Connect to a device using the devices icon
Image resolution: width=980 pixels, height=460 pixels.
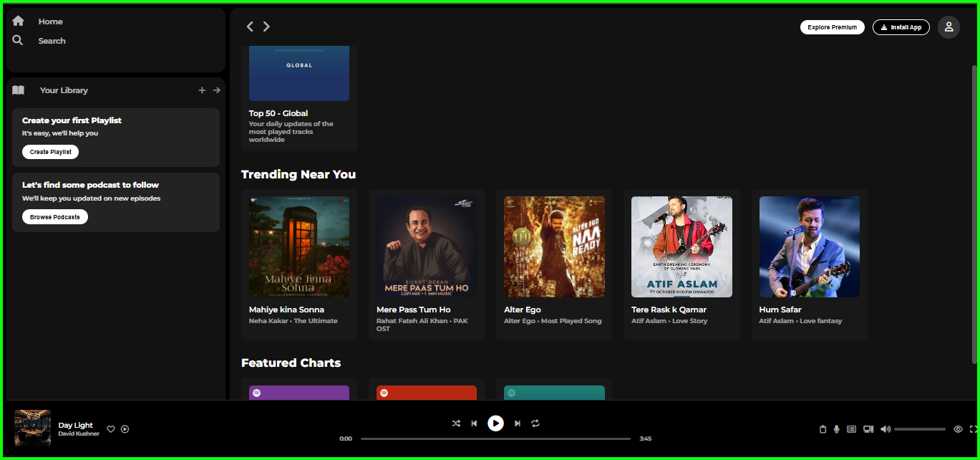[x=868, y=428]
